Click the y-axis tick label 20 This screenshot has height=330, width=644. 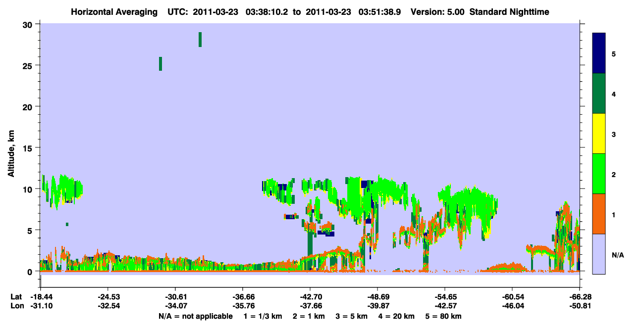(x=29, y=107)
